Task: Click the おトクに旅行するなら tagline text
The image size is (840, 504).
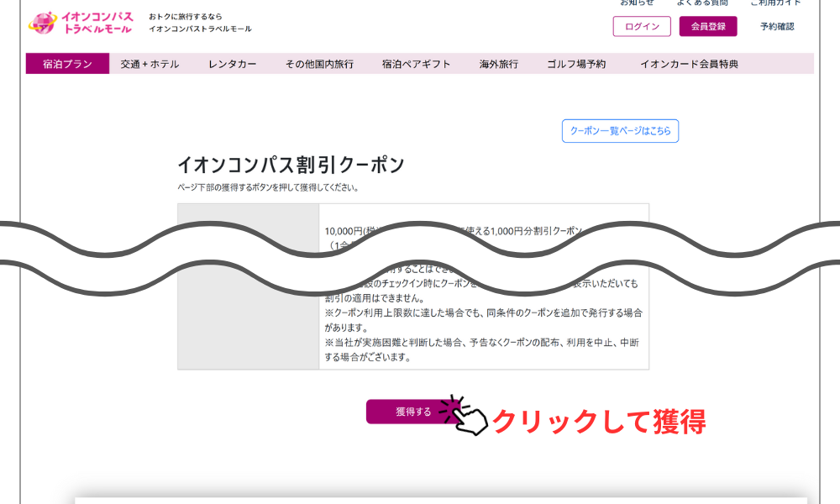Action: 186,17
